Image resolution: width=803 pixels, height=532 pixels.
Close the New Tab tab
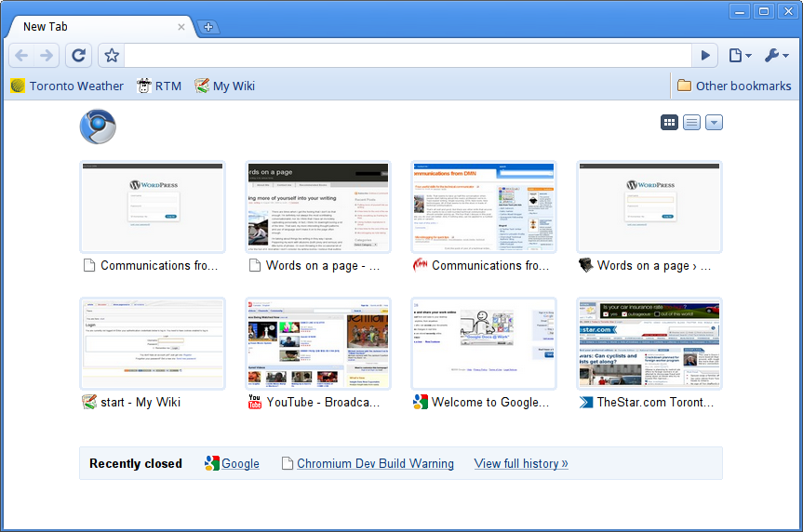tap(181, 27)
